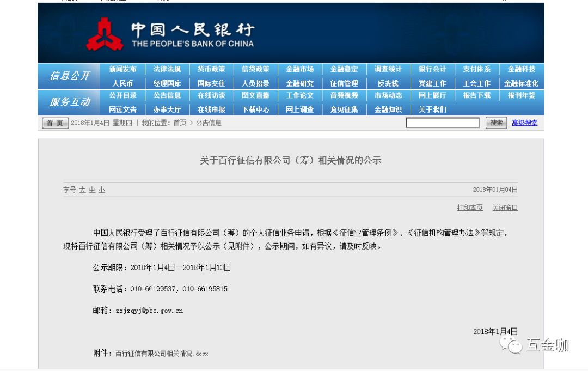Click 打印本页 to print this page
The image size is (588, 371).
pos(470,208)
